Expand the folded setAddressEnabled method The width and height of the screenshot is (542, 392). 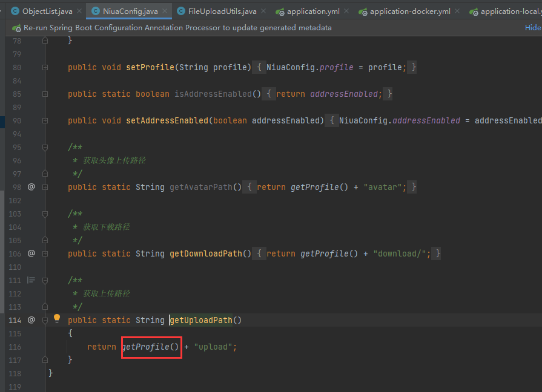click(45, 121)
